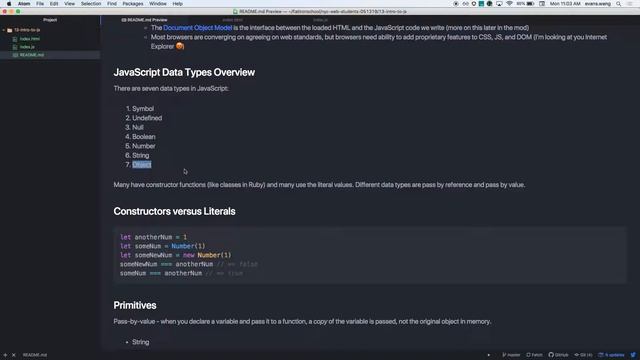Click the updates notification in status bar

(611, 355)
